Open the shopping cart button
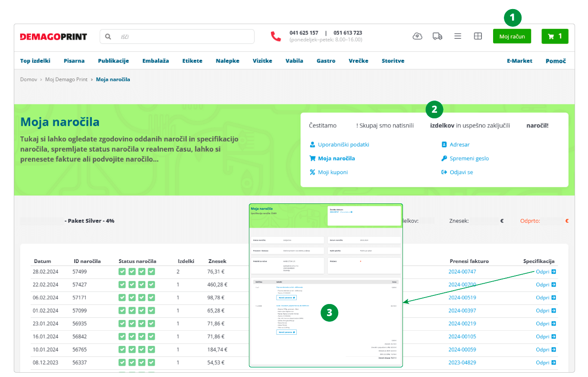Screen dimensions: 588x377 click(555, 36)
